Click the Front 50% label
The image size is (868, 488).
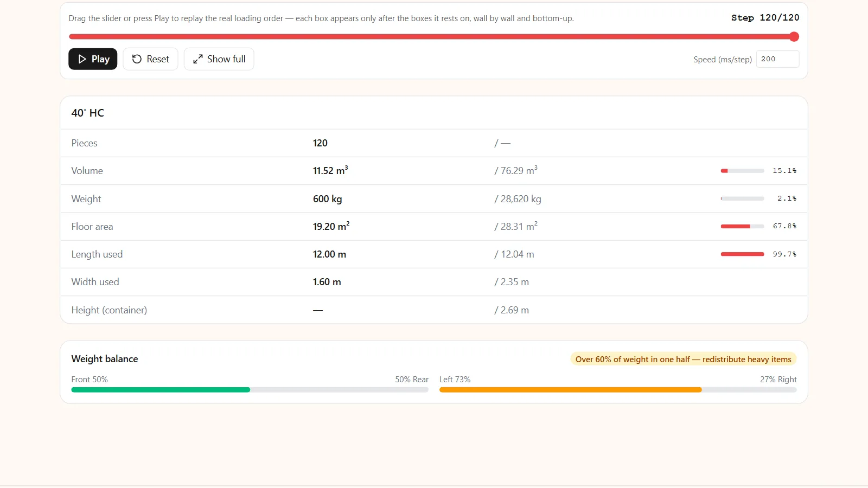[90, 380]
